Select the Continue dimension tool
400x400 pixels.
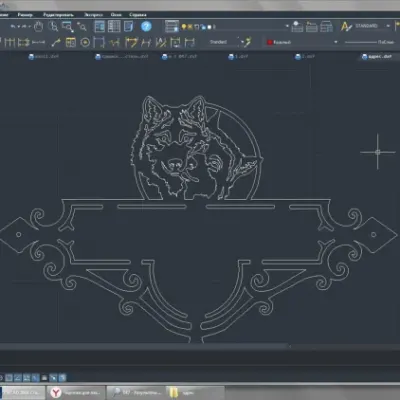pos(24,42)
